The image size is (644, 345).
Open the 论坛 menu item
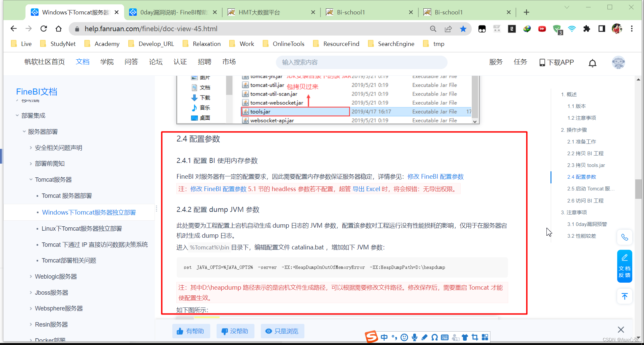156,62
